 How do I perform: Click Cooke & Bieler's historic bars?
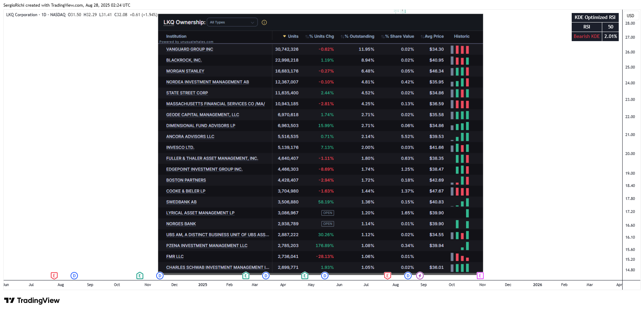460,191
